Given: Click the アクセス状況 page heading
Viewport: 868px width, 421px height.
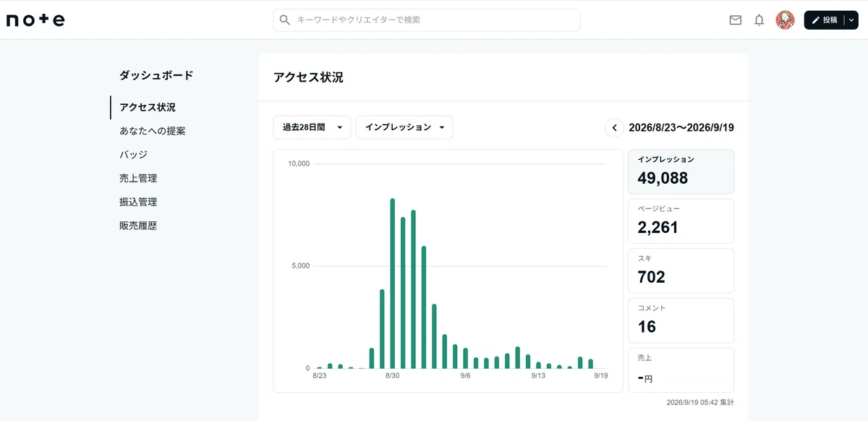Looking at the screenshot, I should tap(308, 77).
